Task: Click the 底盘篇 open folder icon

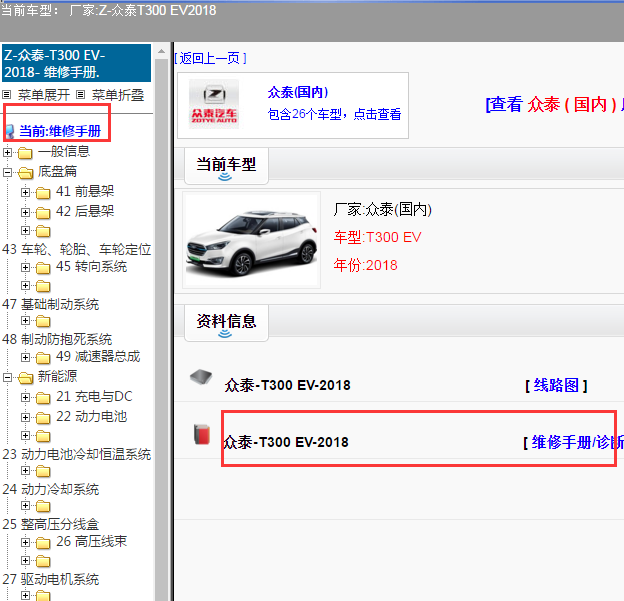Action: coord(25,173)
